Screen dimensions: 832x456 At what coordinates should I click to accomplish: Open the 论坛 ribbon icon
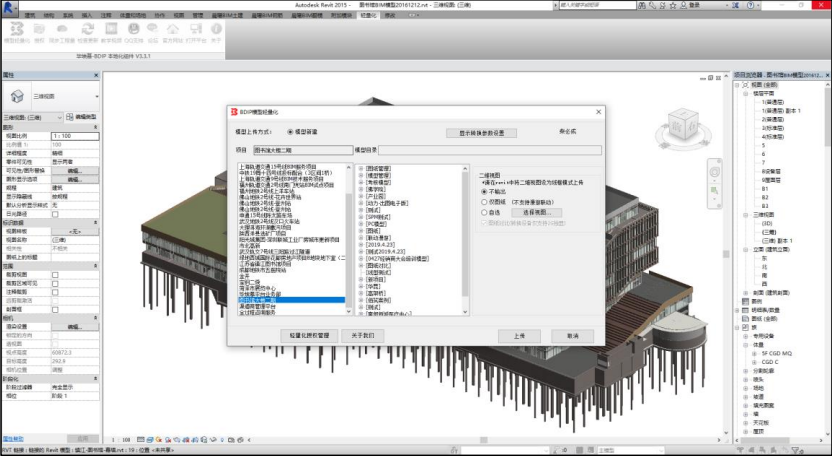pyautogui.click(x=152, y=28)
